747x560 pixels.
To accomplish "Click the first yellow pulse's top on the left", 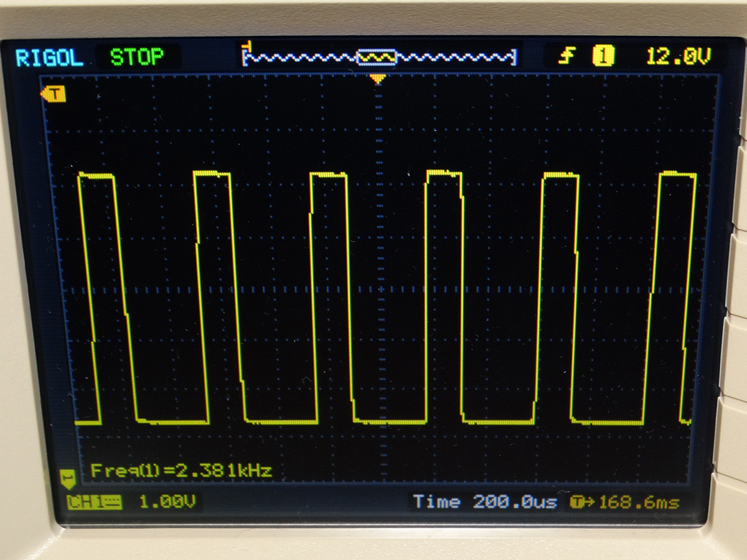I will point(96,175).
